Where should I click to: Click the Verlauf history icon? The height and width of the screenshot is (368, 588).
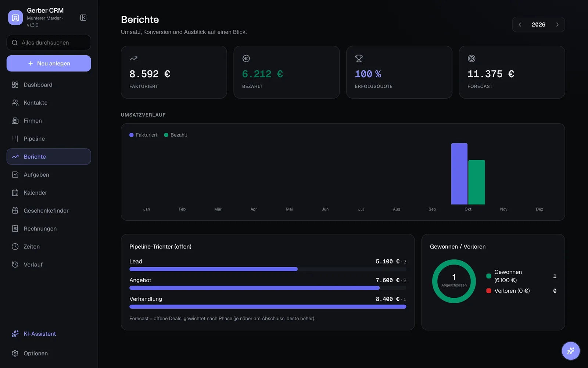[15, 265]
